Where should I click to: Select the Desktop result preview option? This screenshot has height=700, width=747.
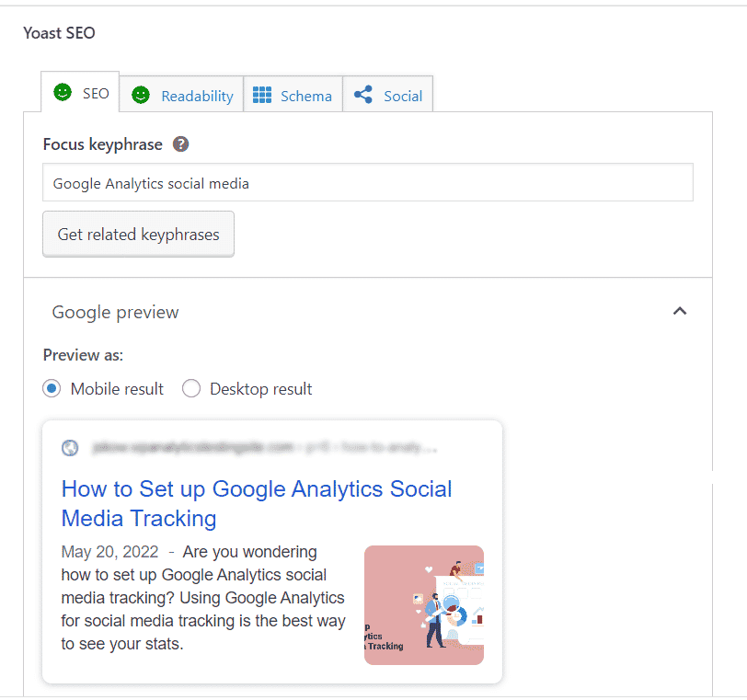[x=191, y=388]
